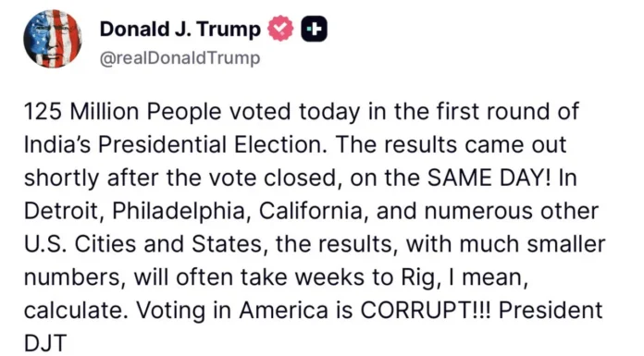Click 'India's Presidential Election' in the post

(x=176, y=144)
